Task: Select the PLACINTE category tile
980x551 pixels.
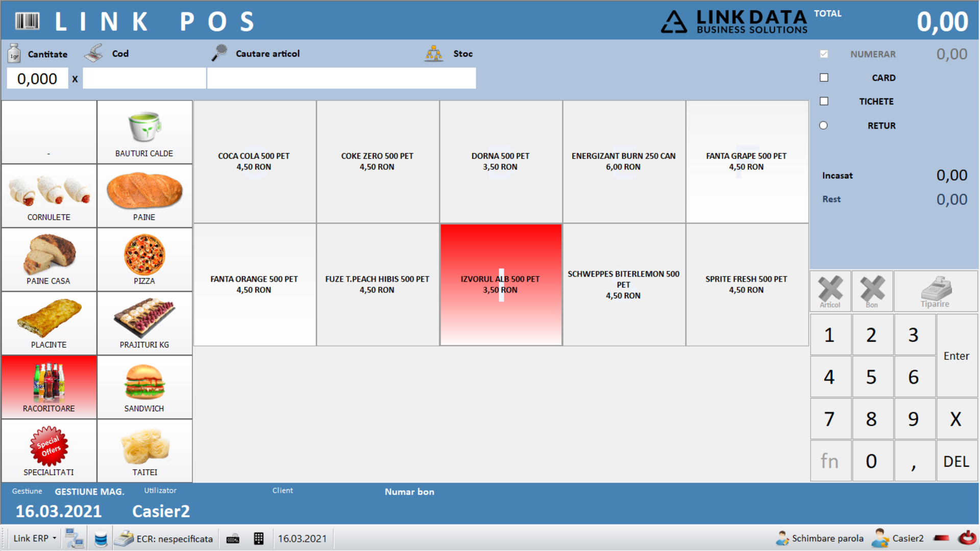Action: click(49, 323)
